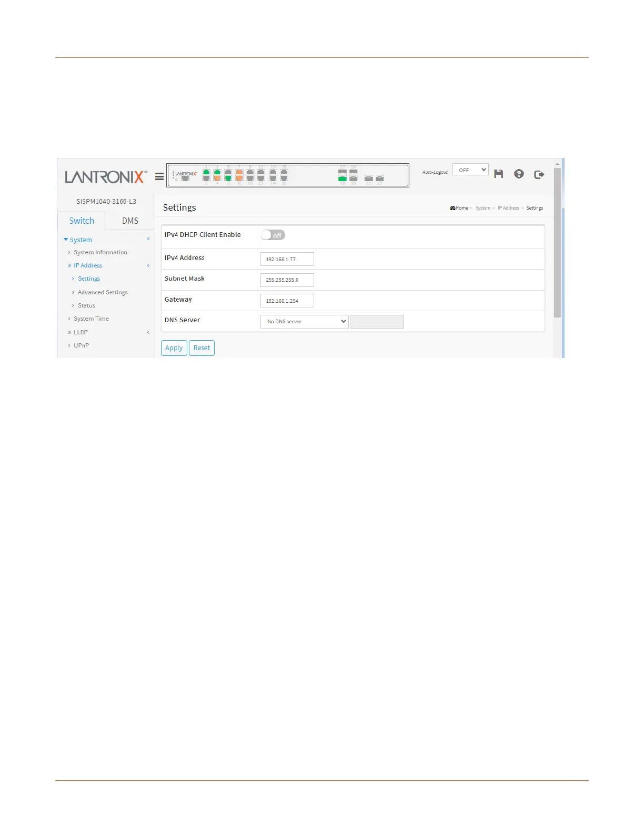The height and width of the screenshot is (834, 644).
Task: Click the IPv4 Address input field
Action: (287, 259)
